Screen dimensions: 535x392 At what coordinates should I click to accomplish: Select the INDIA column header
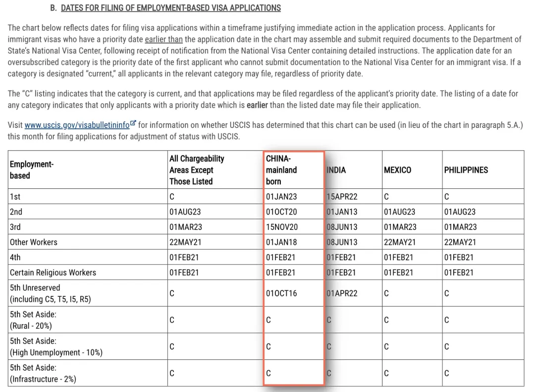(x=336, y=169)
